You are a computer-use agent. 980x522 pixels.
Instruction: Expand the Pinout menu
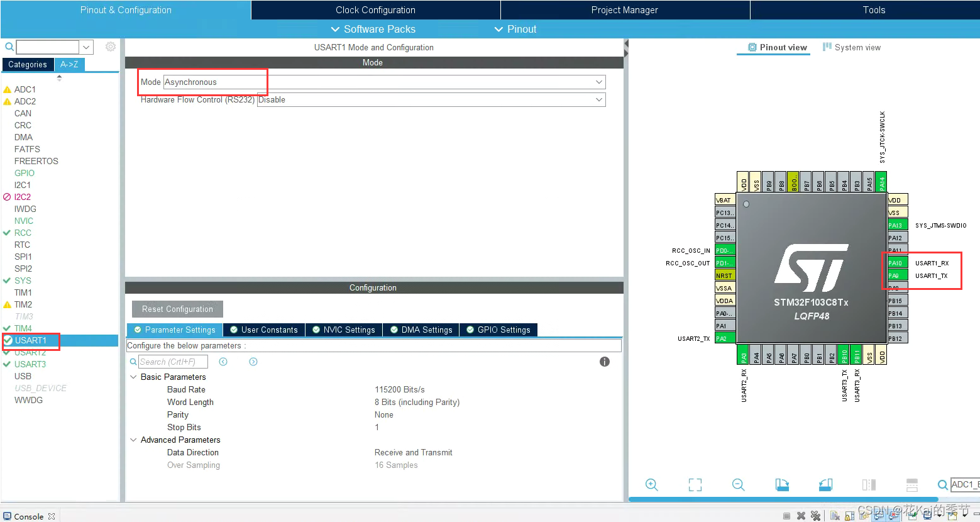pyautogui.click(x=515, y=29)
